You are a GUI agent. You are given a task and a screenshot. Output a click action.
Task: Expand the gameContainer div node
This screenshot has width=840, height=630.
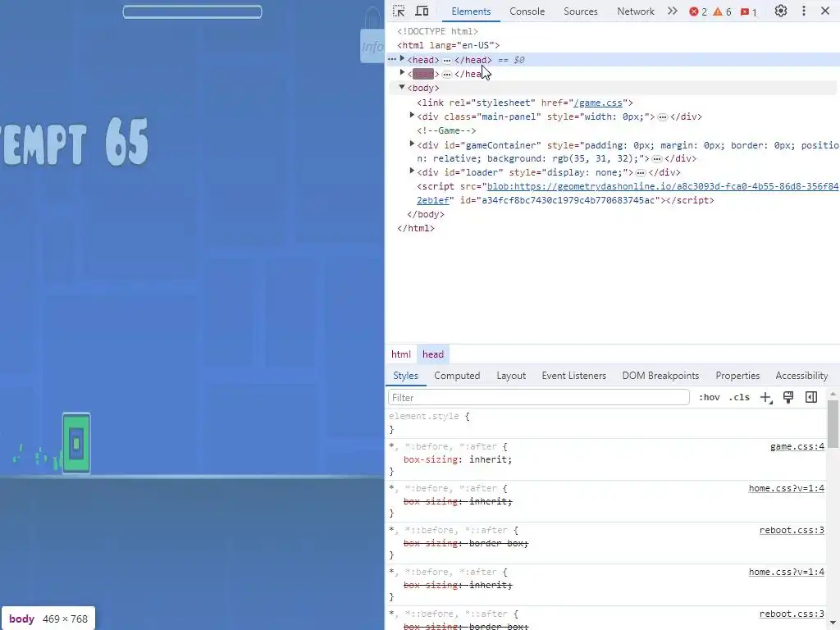click(x=412, y=144)
